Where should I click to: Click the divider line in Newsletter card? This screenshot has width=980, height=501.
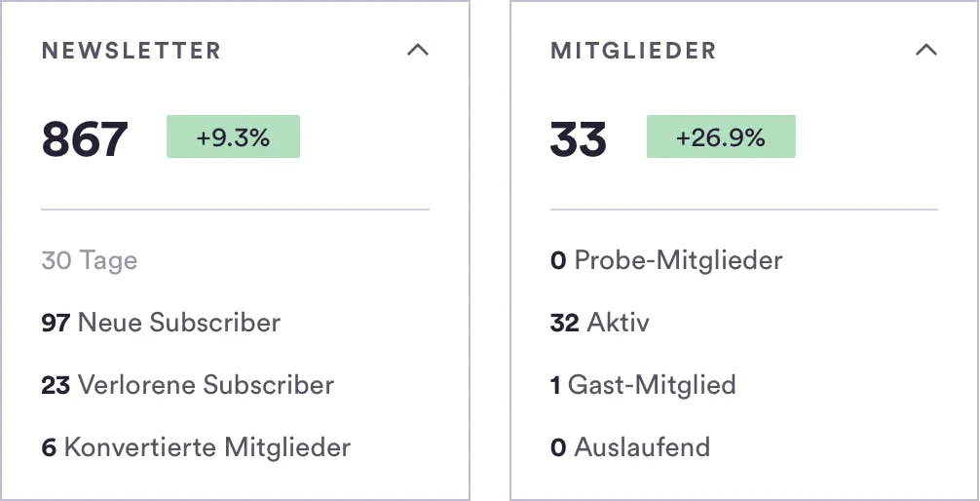pos(235,210)
